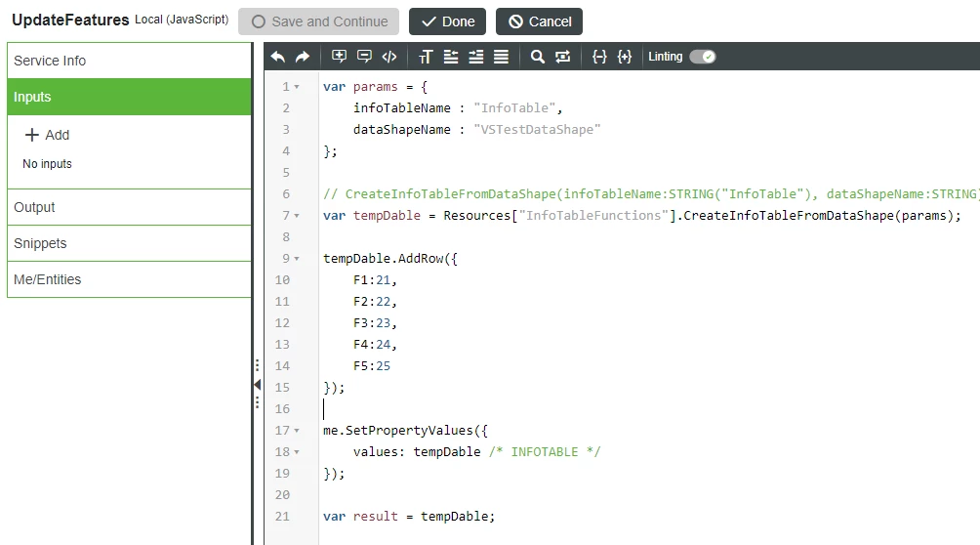This screenshot has height=545, width=980.
Task: Click the 'F5:25' line
Action: (372, 366)
